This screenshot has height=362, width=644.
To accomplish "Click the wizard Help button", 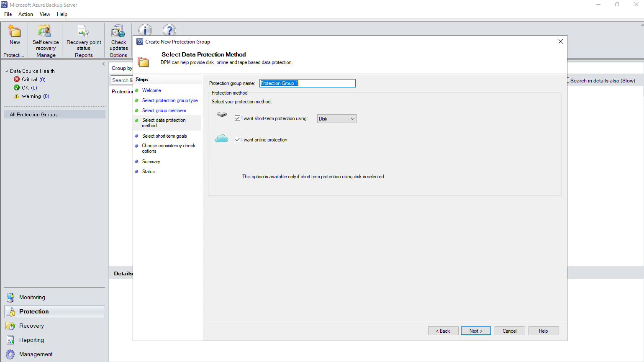I will click(544, 331).
